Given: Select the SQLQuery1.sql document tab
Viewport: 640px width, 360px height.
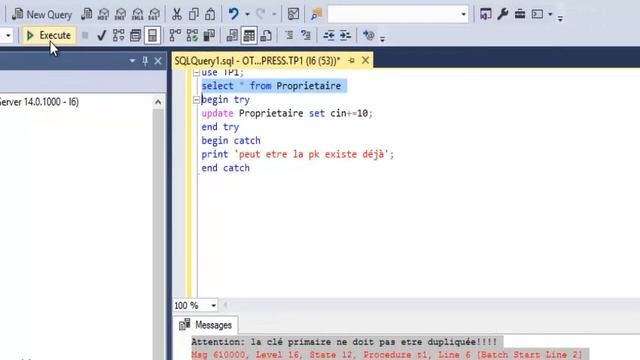Looking at the screenshot, I should point(257,61).
